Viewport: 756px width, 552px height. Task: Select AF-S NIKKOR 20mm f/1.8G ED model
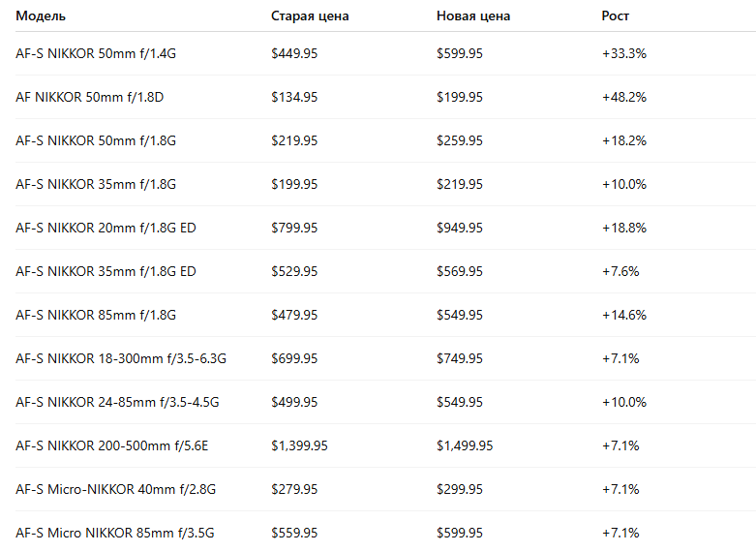106,228
